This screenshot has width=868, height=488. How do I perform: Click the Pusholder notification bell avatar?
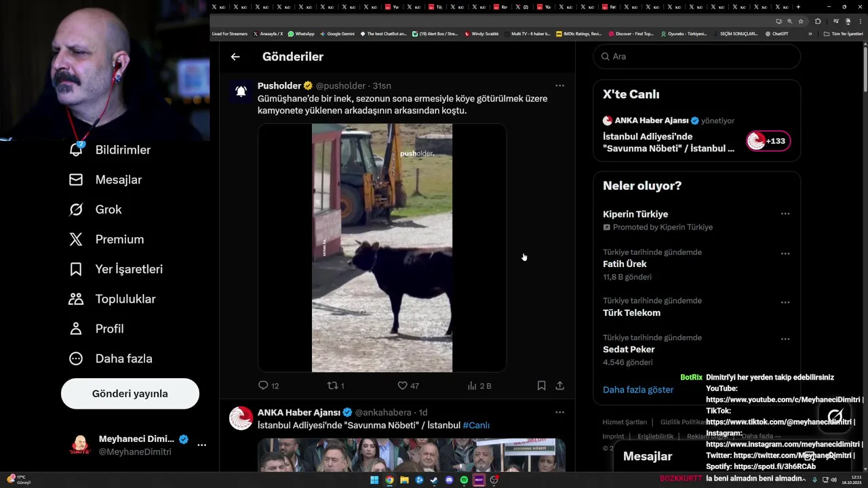[241, 91]
